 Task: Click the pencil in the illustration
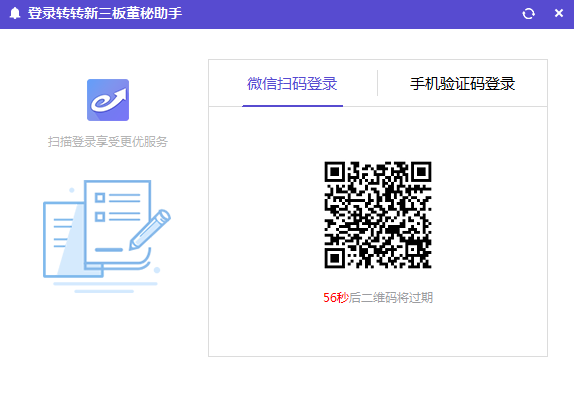coord(150,229)
